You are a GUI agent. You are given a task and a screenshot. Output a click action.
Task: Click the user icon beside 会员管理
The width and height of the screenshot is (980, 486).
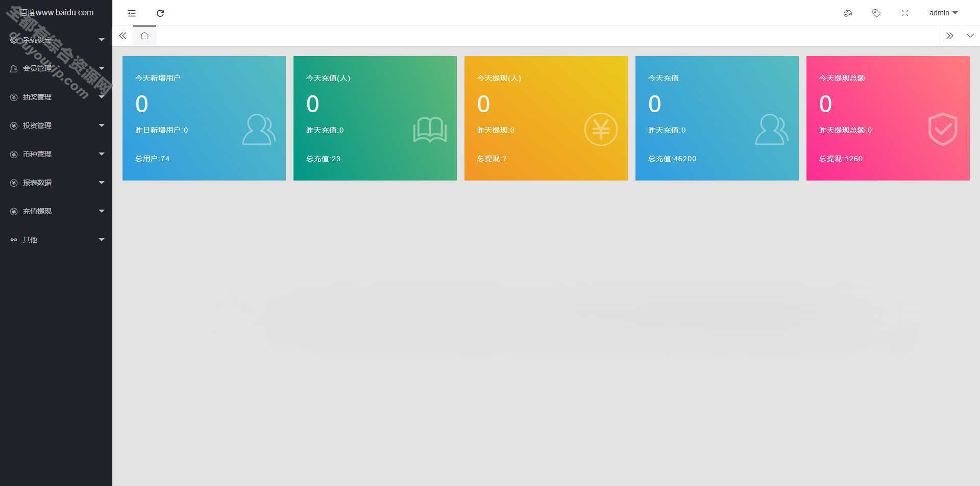(x=14, y=68)
